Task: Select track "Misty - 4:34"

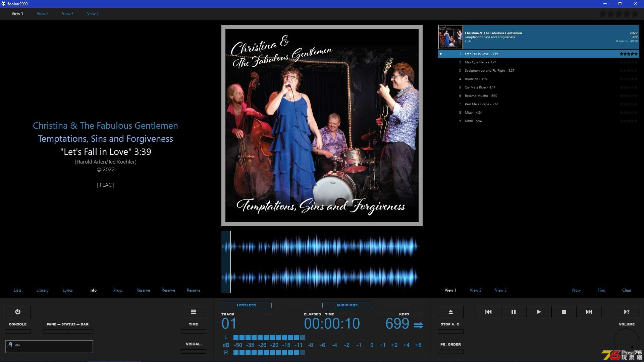Action: [539, 113]
